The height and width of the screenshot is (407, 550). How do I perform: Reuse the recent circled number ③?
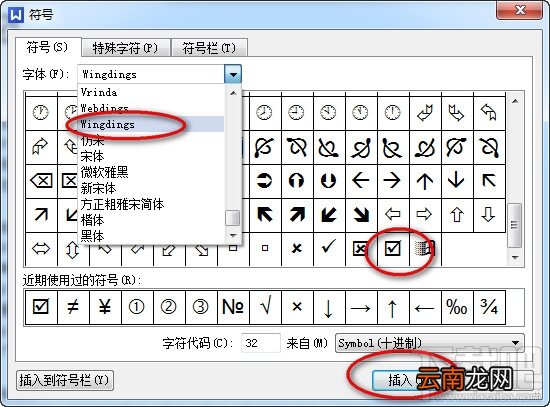(x=201, y=307)
